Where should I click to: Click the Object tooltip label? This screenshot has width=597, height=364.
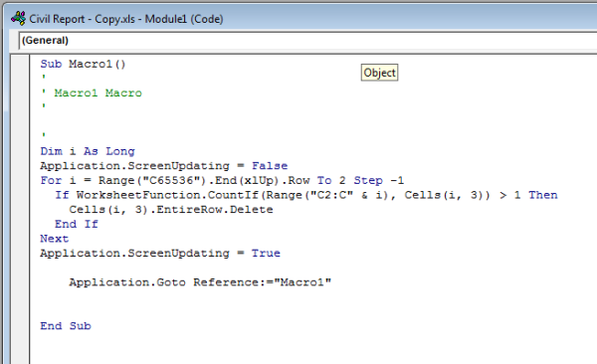380,73
